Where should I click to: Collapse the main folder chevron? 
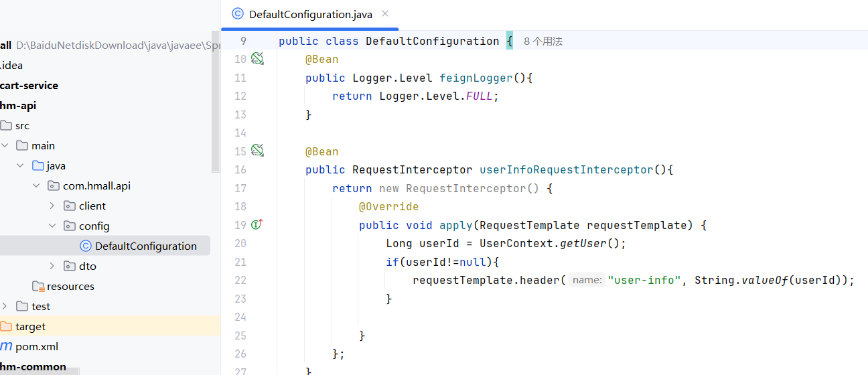5,145
